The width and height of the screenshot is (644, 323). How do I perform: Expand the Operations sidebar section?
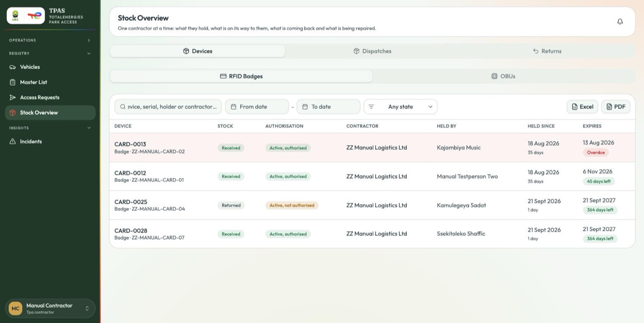tap(50, 40)
